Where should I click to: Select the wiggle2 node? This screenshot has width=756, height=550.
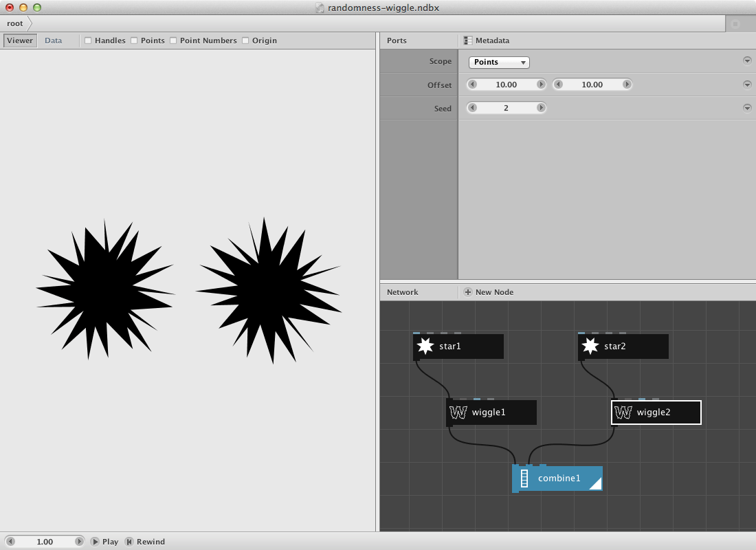(x=656, y=412)
